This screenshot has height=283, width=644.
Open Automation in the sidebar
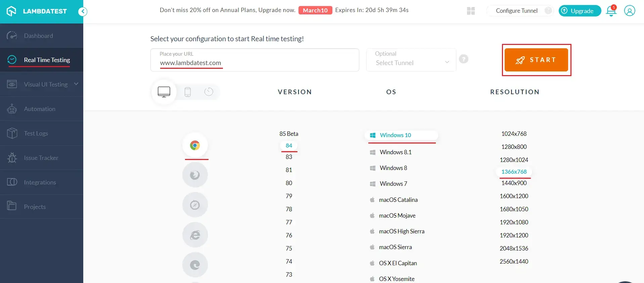pos(40,109)
